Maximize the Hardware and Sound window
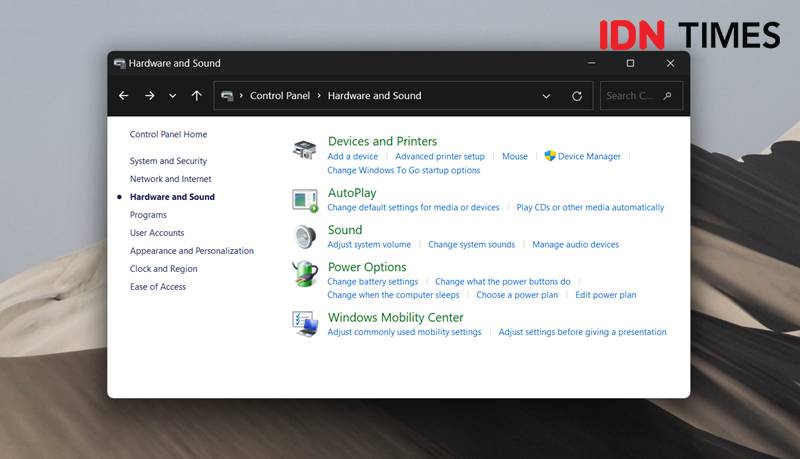Viewport: 800px width, 459px height. point(631,63)
